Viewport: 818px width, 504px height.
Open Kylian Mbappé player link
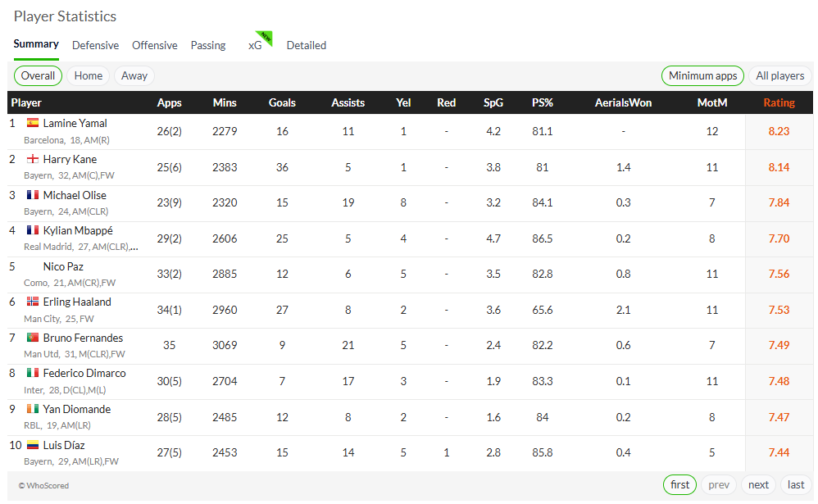(78, 230)
